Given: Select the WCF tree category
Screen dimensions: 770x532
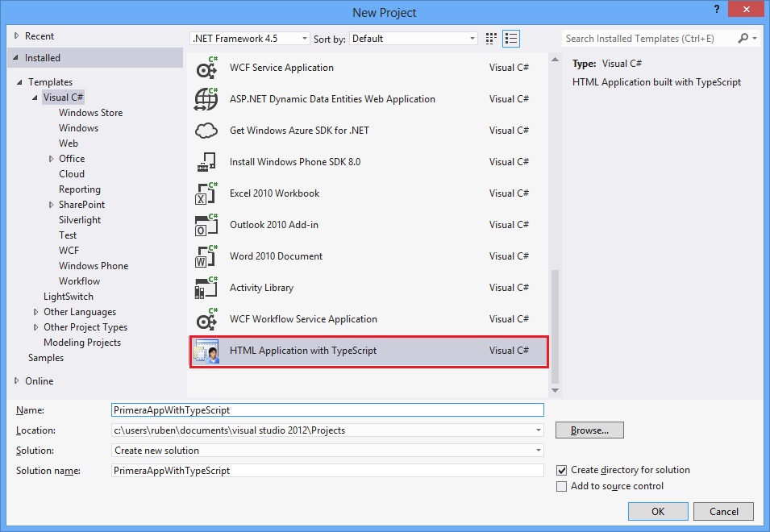Looking at the screenshot, I should click(69, 251).
